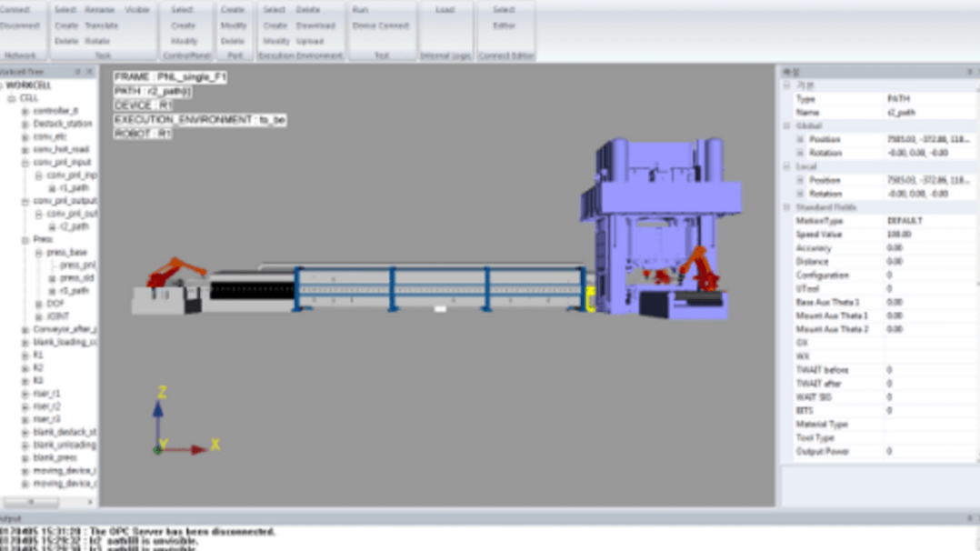
Task: Click Device Connect in the Test group
Action: tap(380, 25)
